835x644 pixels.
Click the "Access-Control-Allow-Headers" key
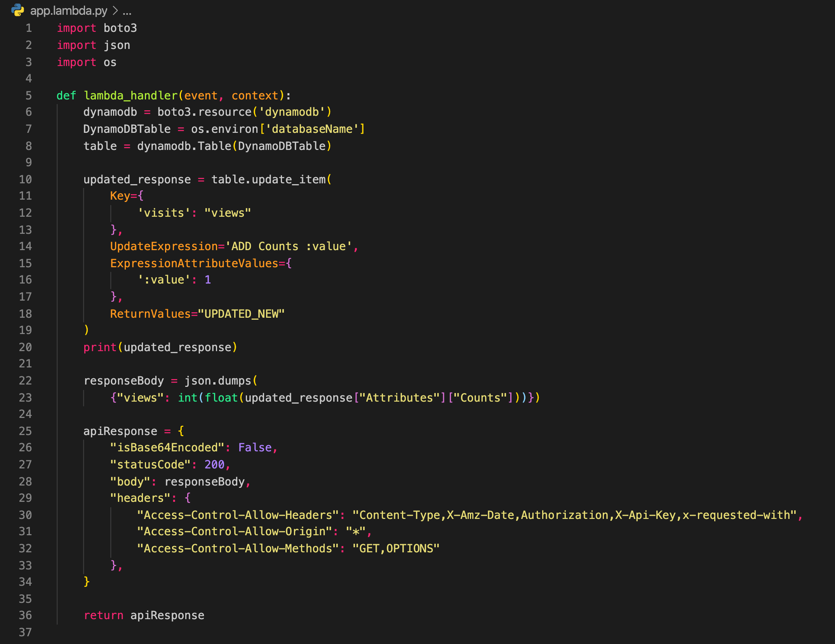(238, 515)
